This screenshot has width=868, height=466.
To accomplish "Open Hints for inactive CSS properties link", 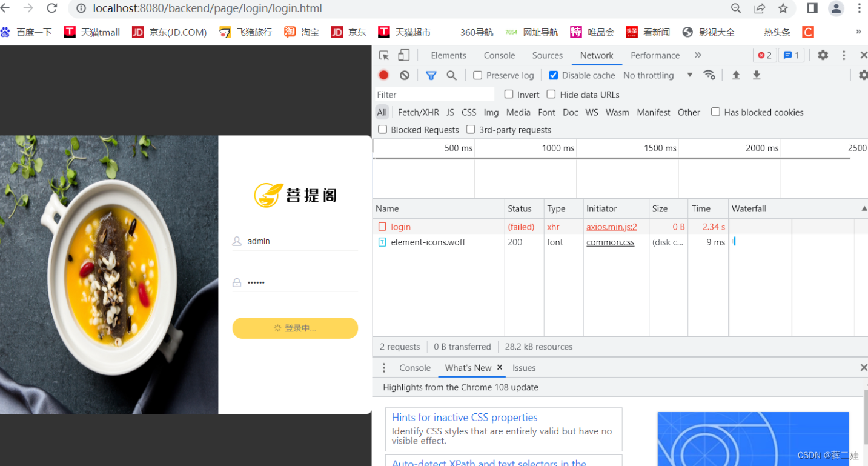I will point(465,417).
